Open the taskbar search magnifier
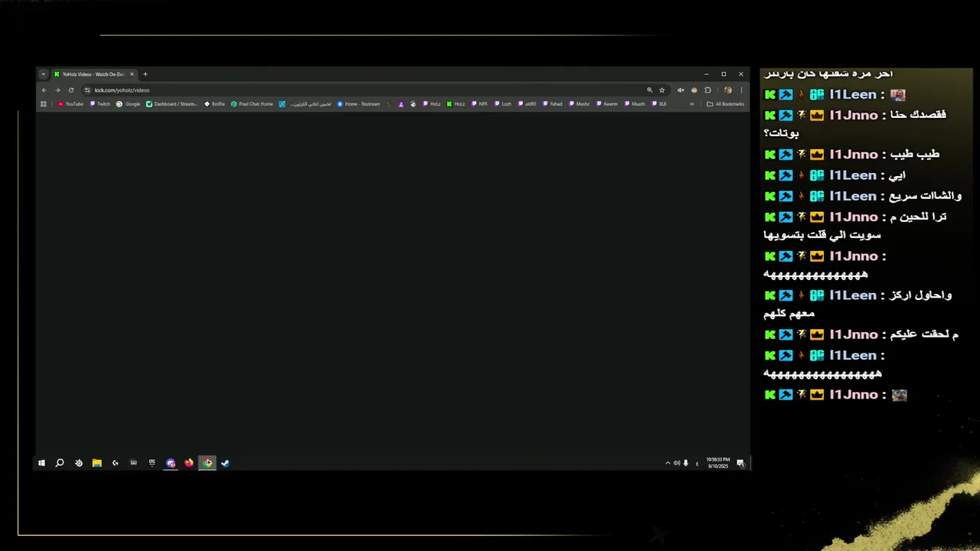This screenshot has height=551, width=980. pos(60,463)
